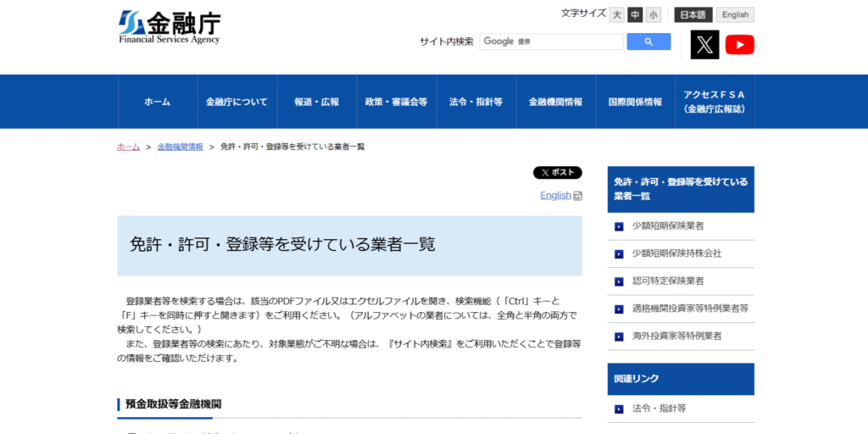Set text size to 小 (small)

(653, 14)
